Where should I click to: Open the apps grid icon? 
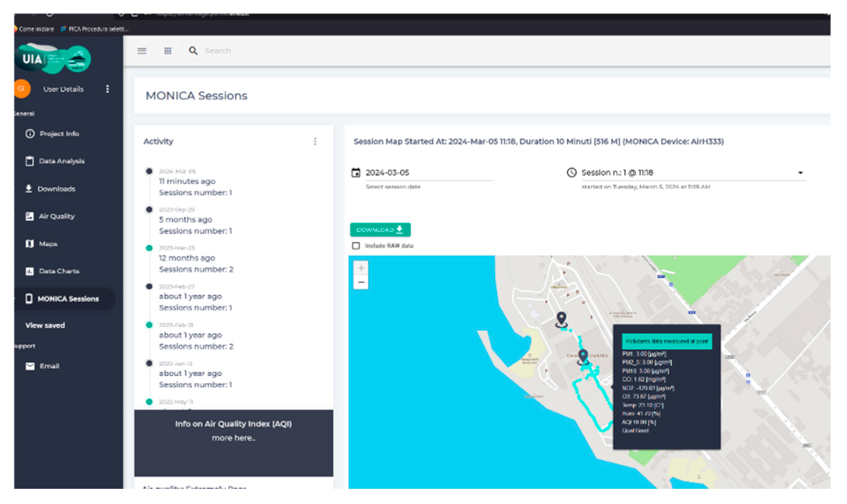168,51
